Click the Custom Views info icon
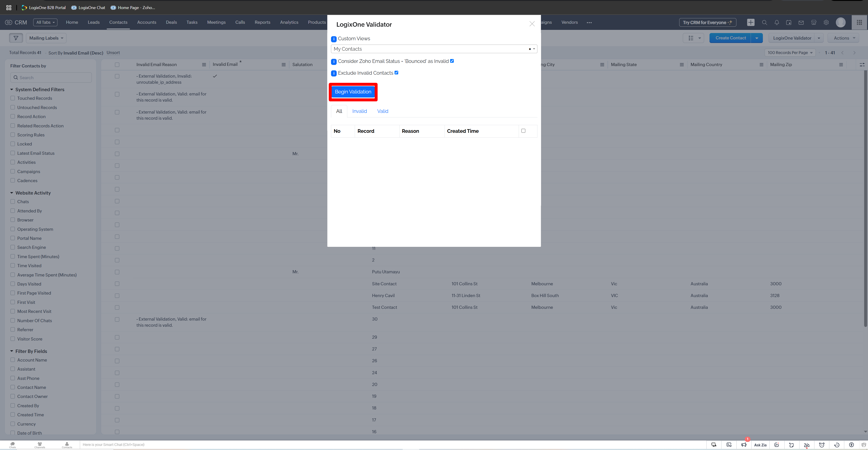This screenshot has width=868, height=450. [333, 39]
